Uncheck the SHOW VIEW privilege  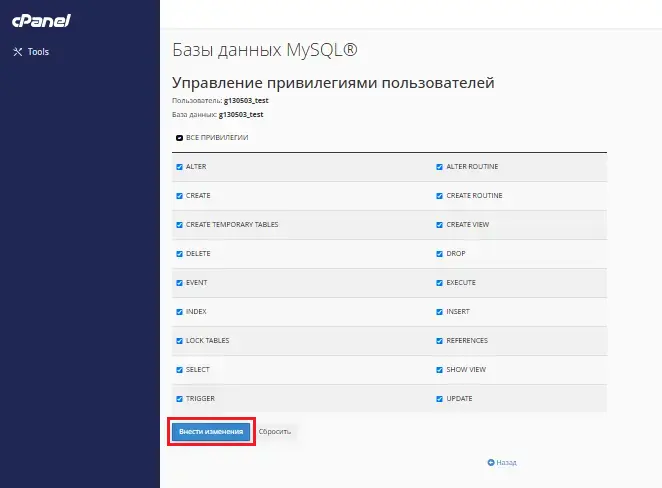[x=439, y=369]
